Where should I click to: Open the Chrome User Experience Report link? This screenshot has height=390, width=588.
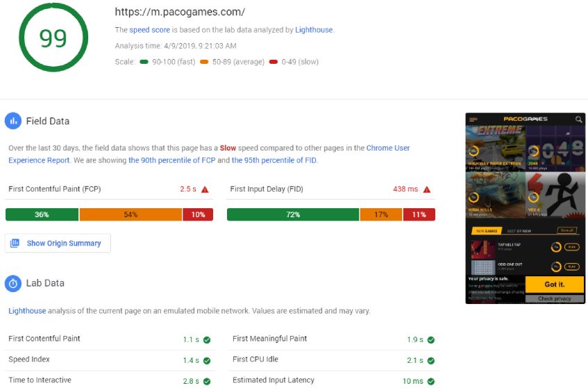tap(209, 154)
